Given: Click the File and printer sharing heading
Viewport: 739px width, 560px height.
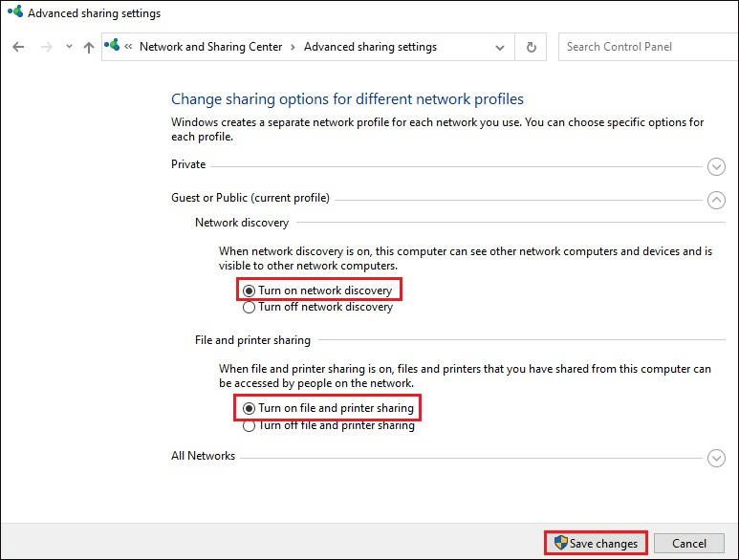Looking at the screenshot, I should coord(252,340).
